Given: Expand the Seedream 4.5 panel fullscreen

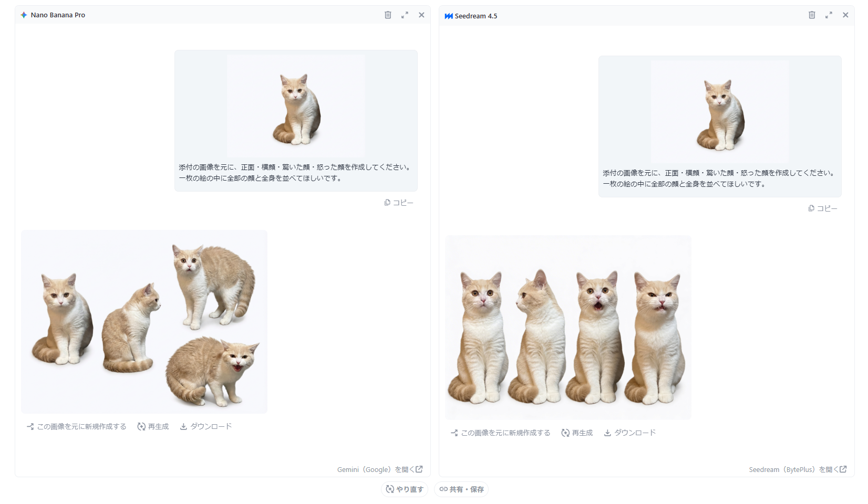Looking at the screenshot, I should pos(829,15).
